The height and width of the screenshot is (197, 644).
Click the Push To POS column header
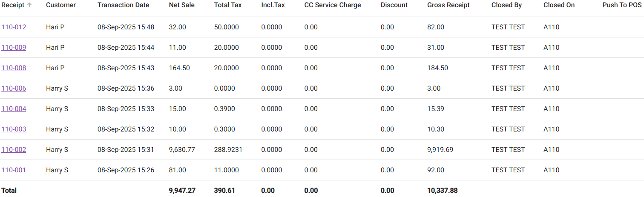(x=622, y=5)
